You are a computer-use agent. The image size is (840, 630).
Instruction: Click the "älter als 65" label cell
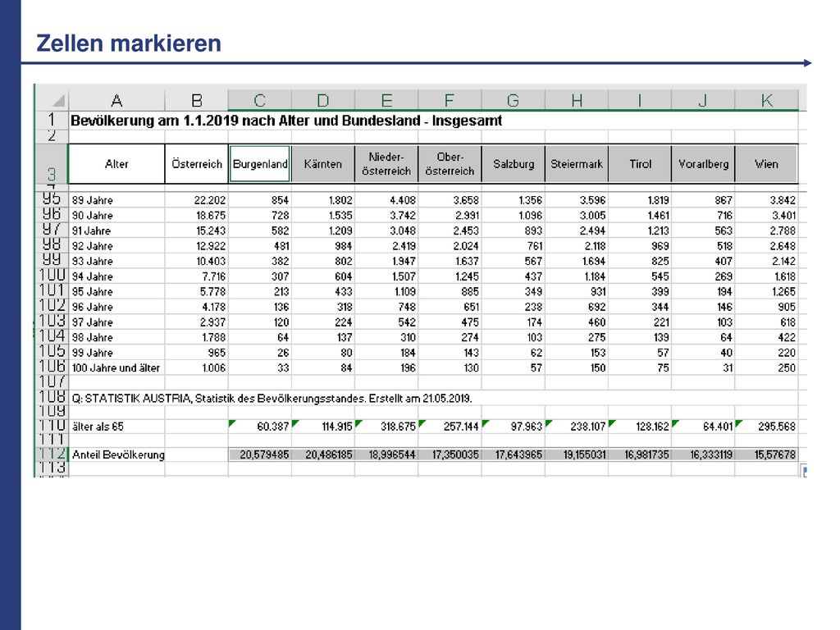pos(116,427)
